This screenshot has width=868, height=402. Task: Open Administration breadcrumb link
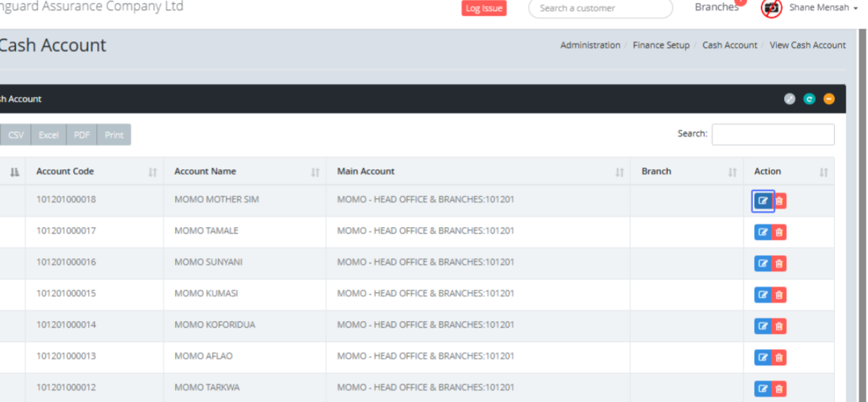(590, 45)
